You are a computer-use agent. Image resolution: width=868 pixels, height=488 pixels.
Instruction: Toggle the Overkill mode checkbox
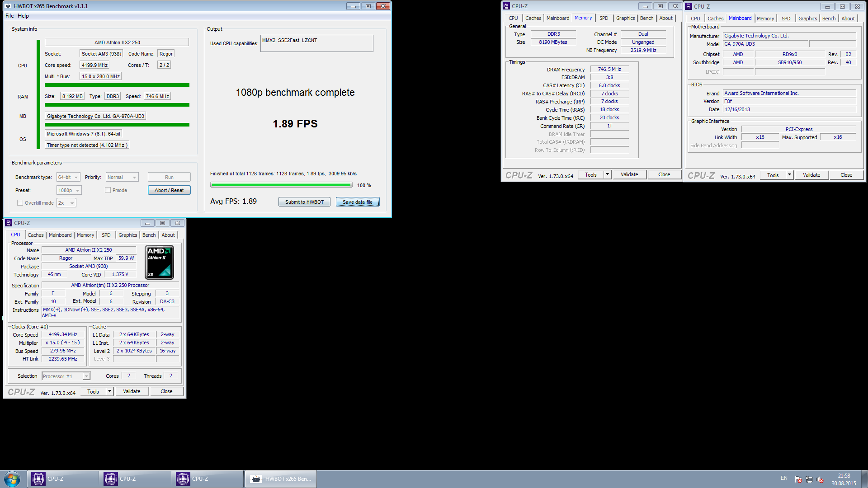point(20,203)
